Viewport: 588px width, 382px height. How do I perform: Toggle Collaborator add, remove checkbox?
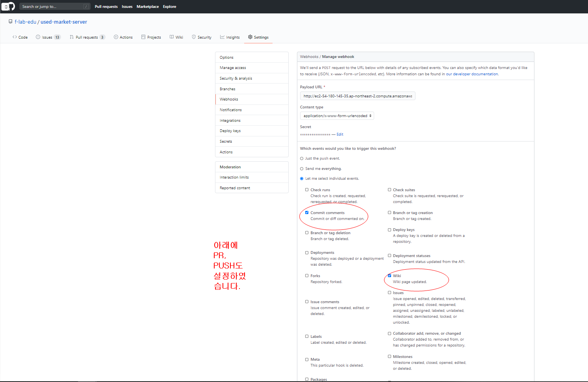pyautogui.click(x=390, y=333)
